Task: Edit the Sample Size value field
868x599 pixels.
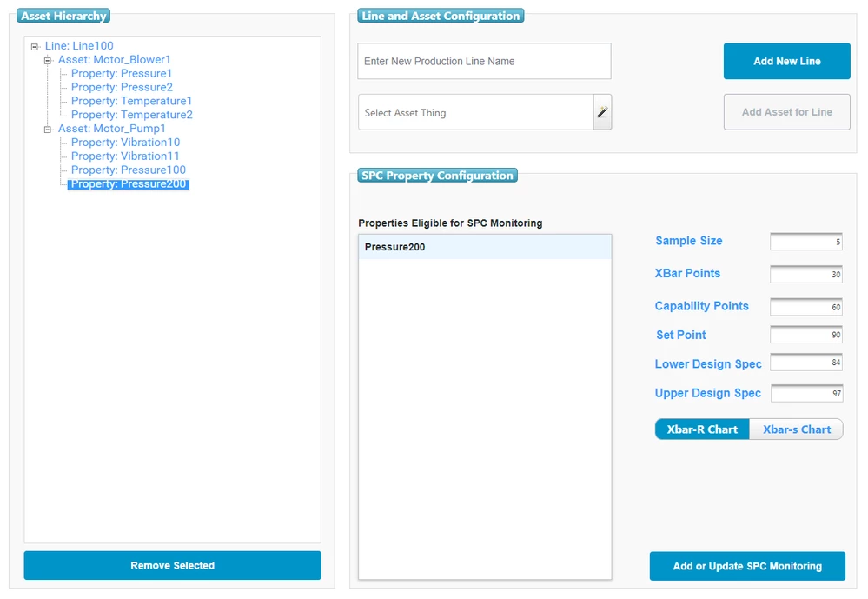Action: coord(806,242)
